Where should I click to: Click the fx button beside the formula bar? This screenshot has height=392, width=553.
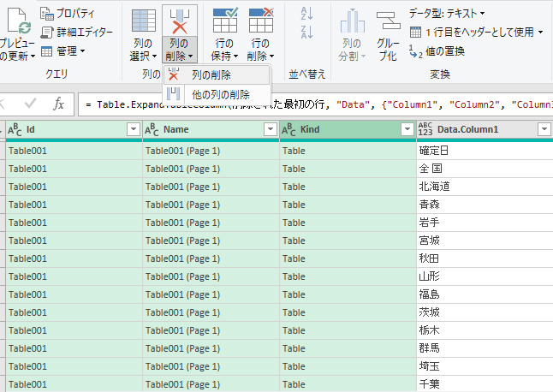click(x=58, y=104)
